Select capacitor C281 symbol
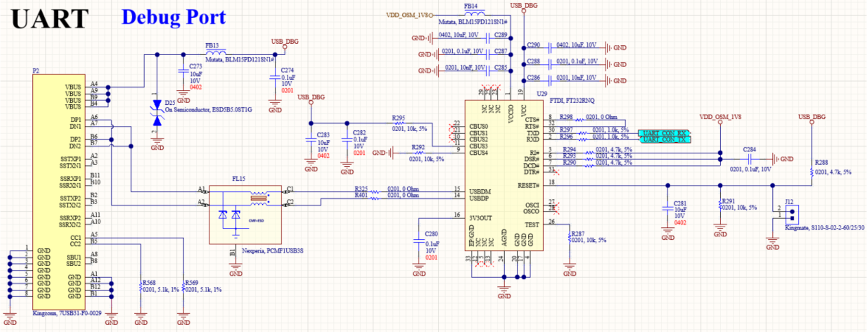Screen dimensions: 868x332 [x=668, y=209]
